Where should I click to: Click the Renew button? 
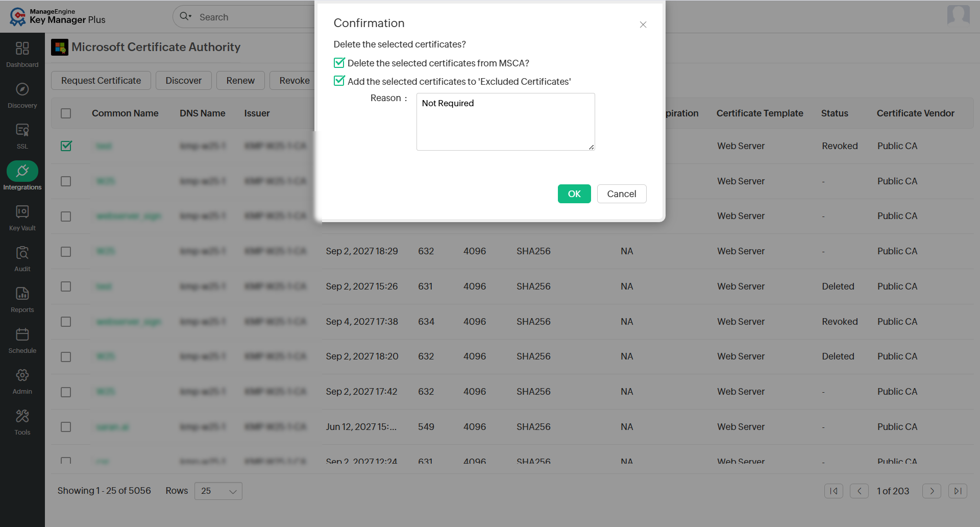pyautogui.click(x=240, y=81)
